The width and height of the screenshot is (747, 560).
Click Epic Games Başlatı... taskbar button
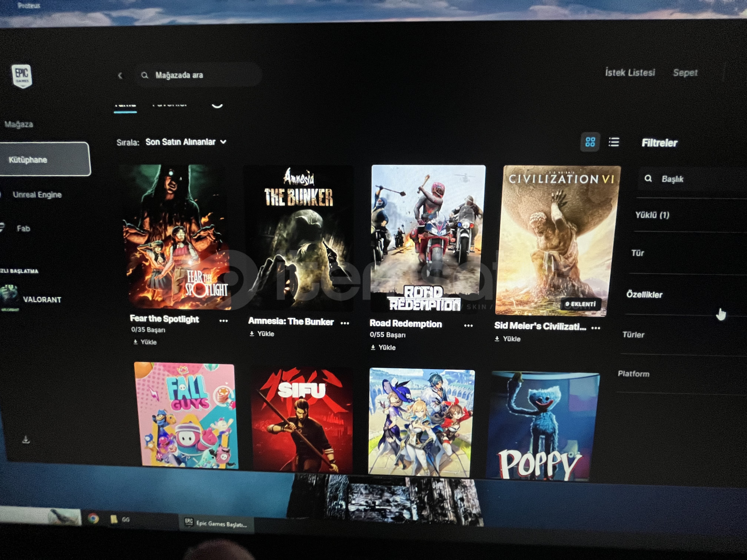(216, 523)
